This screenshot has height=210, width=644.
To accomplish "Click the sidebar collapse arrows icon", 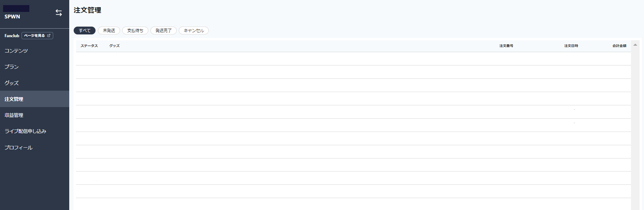I will point(59,13).
